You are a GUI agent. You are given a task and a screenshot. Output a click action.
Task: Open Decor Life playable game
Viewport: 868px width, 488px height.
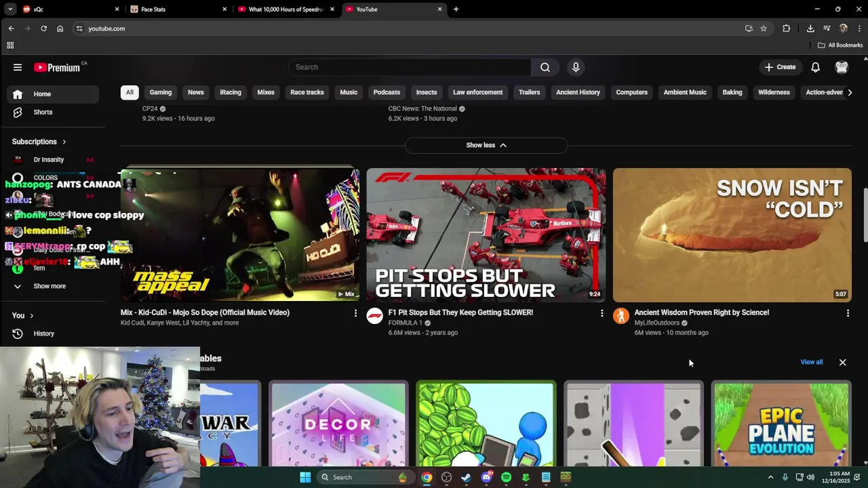click(x=338, y=425)
